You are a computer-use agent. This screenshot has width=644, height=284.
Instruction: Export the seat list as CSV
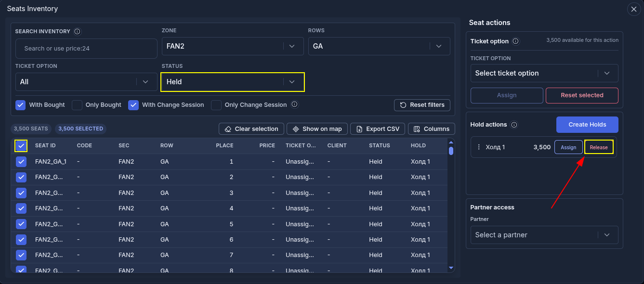pyautogui.click(x=378, y=129)
